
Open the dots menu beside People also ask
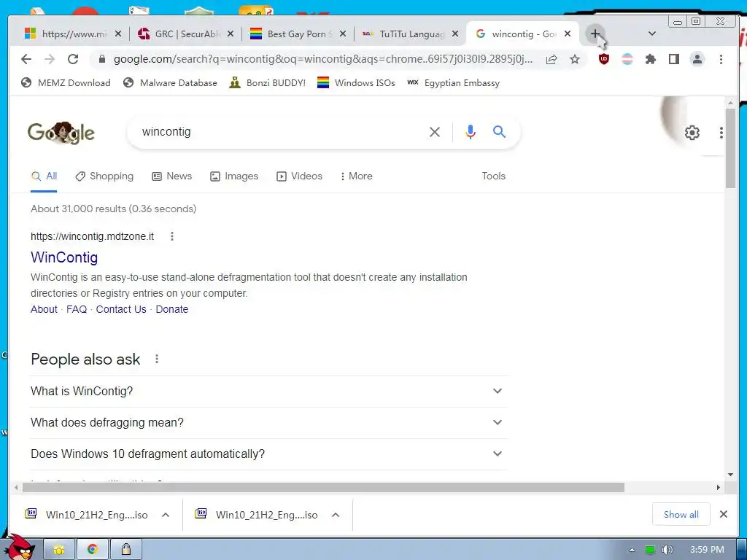(157, 359)
